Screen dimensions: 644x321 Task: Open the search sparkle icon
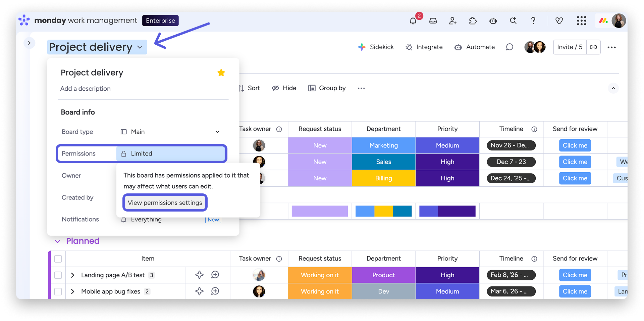click(513, 21)
